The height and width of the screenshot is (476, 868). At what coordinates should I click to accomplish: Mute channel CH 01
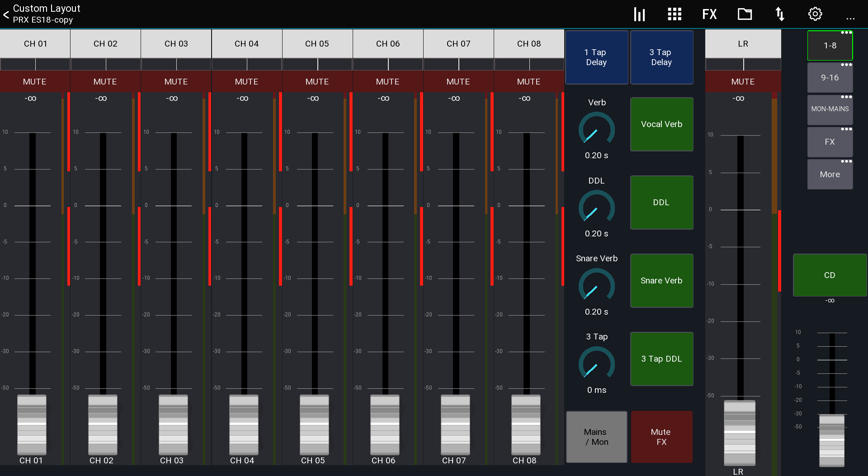tap(34, 81)
